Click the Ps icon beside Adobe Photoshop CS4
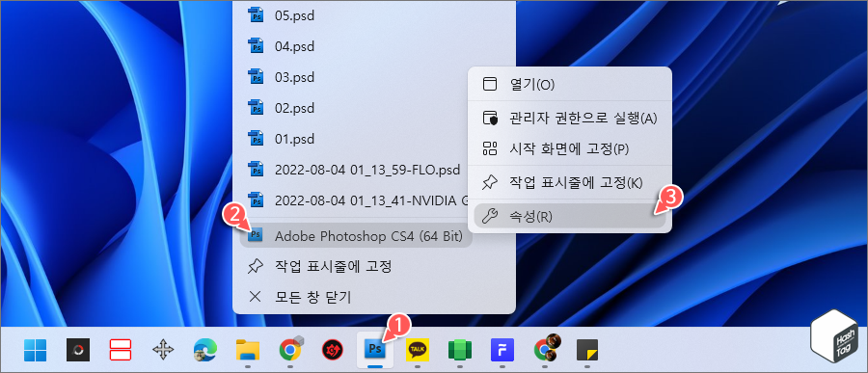The width and height of the screenshot is (868, 373). (256, 236)
